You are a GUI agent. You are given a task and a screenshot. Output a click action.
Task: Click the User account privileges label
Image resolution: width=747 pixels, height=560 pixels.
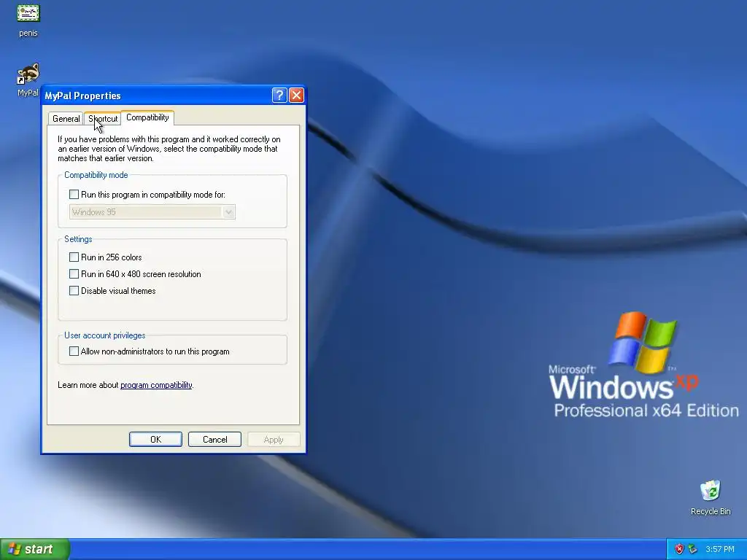105,335
